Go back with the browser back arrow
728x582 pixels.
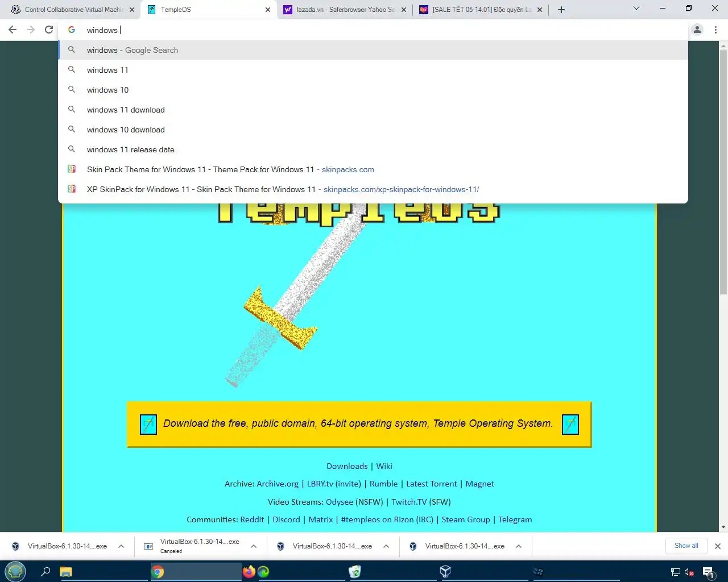[x=13, y=30]
